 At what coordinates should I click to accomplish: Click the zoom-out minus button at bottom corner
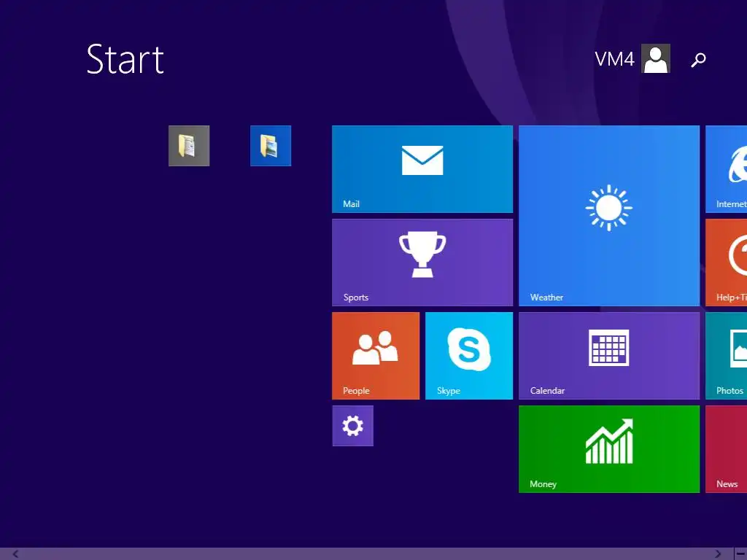[x=740, y=554]
